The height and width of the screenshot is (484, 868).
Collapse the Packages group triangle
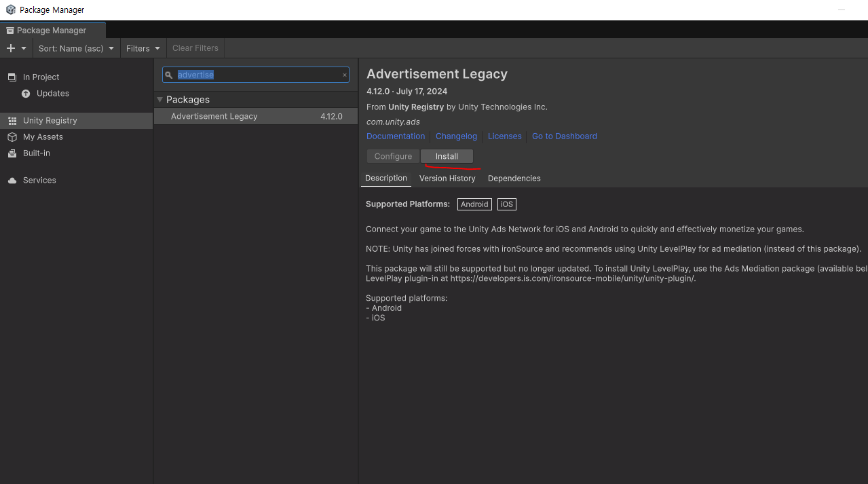pos(160,99)
